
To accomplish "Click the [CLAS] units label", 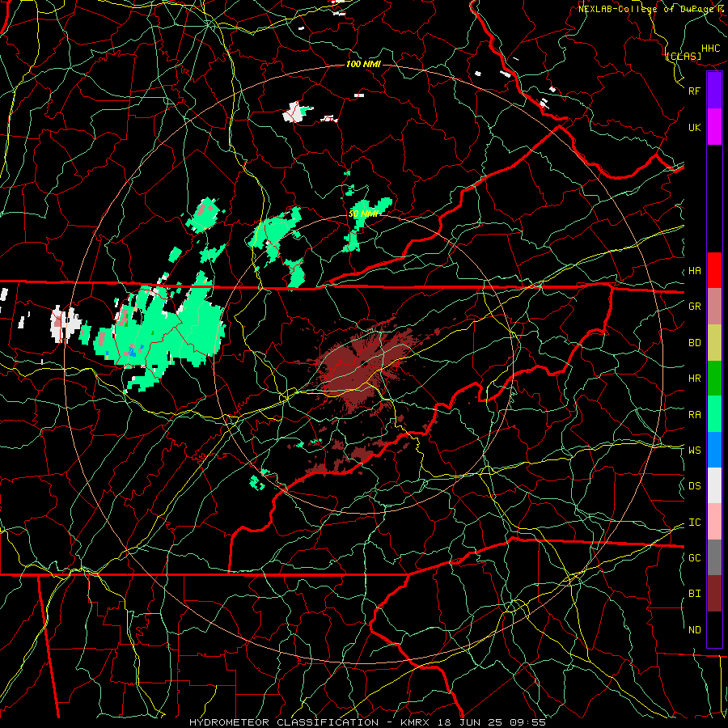I will point(684,56).
